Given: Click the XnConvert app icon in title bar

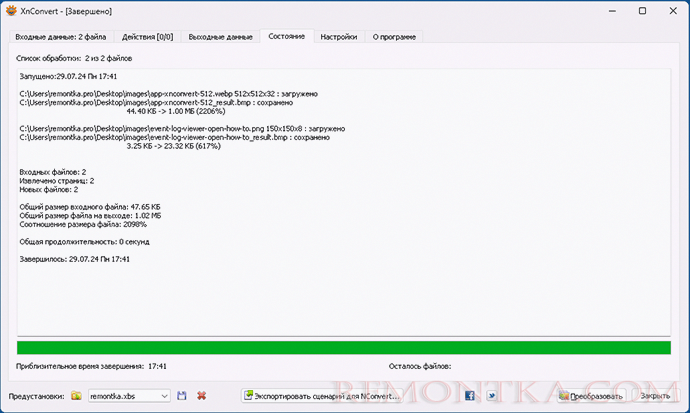Looking at the screenshot, I should [x=11, y=11].
